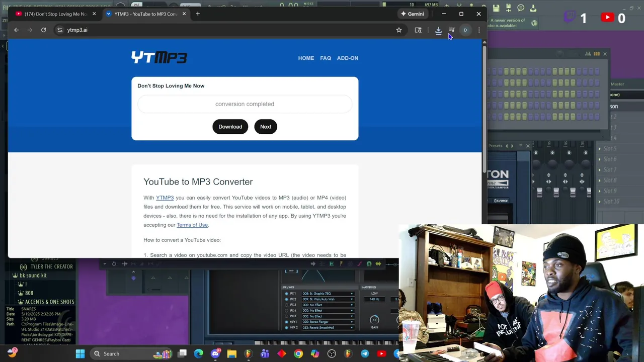Open Discord from the taskbar
644x362 pixels.
tap(215, 353)
